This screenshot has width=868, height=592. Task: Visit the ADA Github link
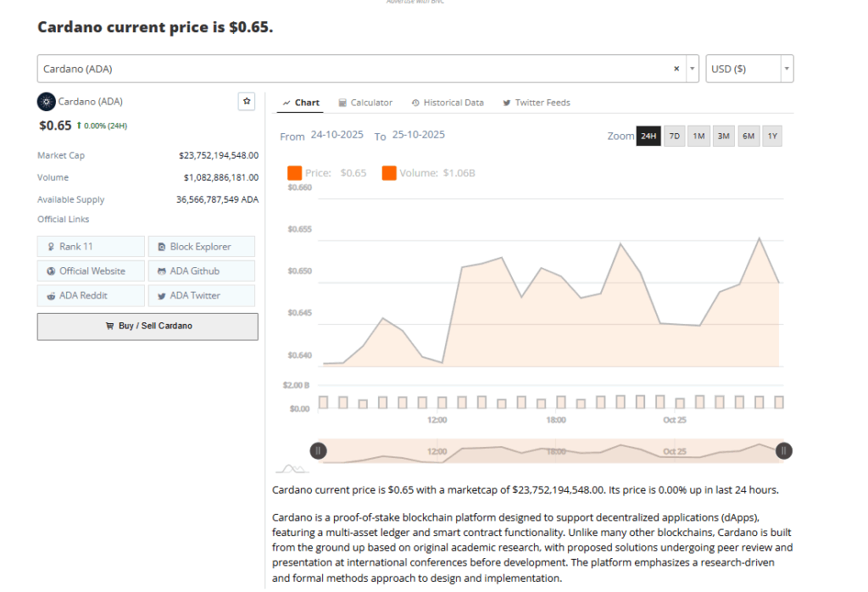(201, 271)
